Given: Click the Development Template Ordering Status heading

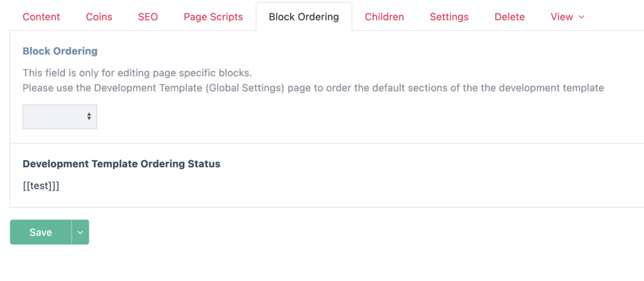Looking at the screenshot, I should point(121,164).
